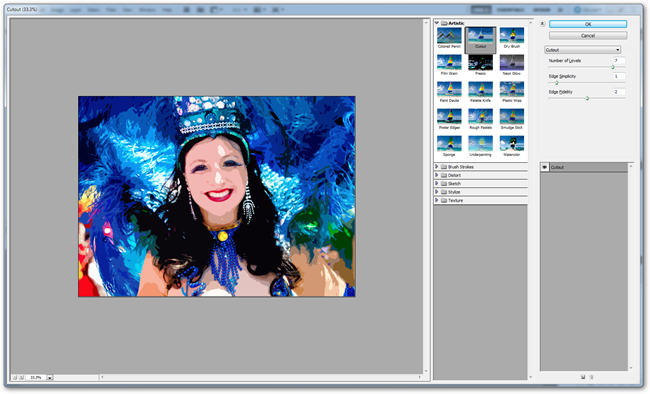Click the preview zoom percentage field
650x394 pixels.
(36, 377)
